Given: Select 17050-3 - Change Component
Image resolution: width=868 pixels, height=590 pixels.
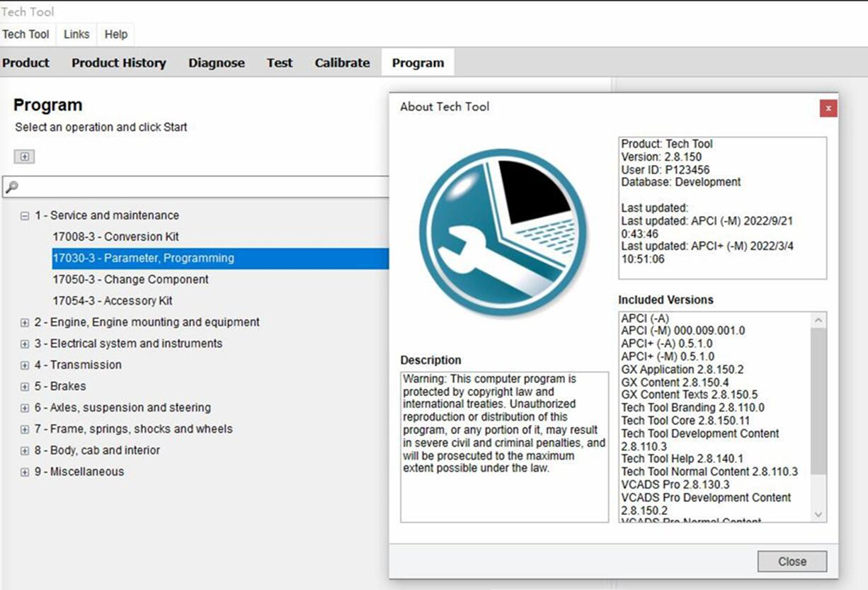Looking at the screenshot, I should [x=130, y=279].
